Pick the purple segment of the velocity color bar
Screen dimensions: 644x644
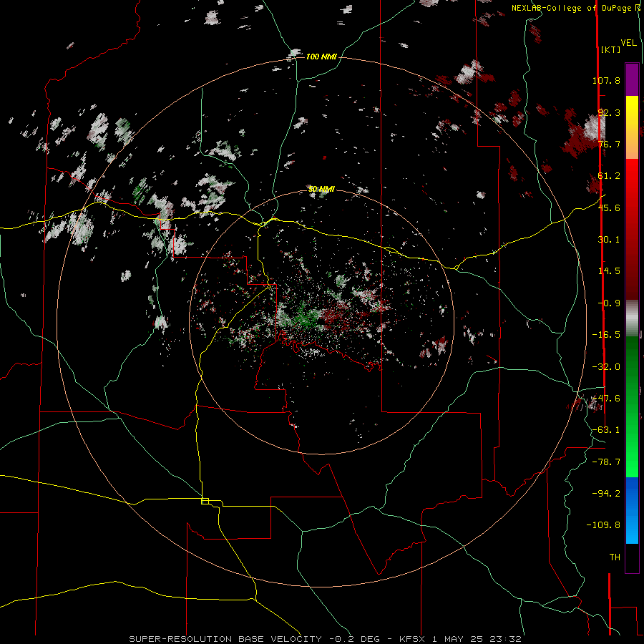click(632, 79)
